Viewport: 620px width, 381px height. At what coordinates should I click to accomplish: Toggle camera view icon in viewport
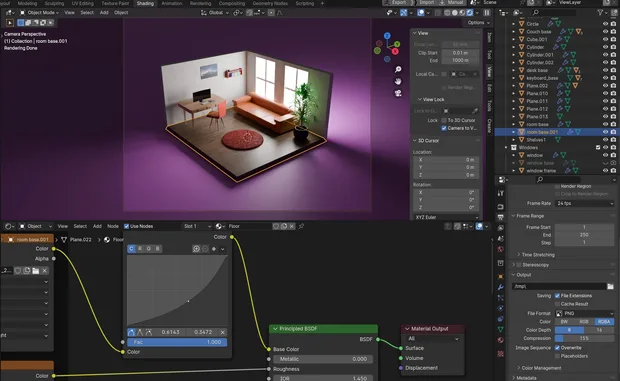coord(398,93)
